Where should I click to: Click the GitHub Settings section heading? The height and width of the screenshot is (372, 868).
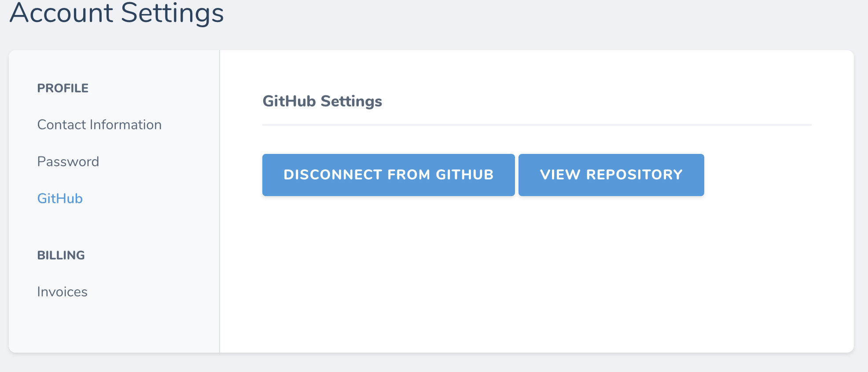click(322, 101)
